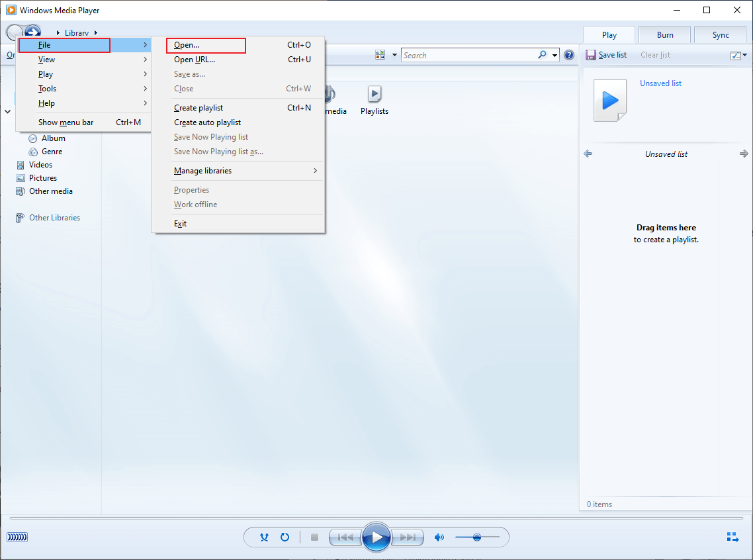Switch to the Burn tab

click(664, 34)
